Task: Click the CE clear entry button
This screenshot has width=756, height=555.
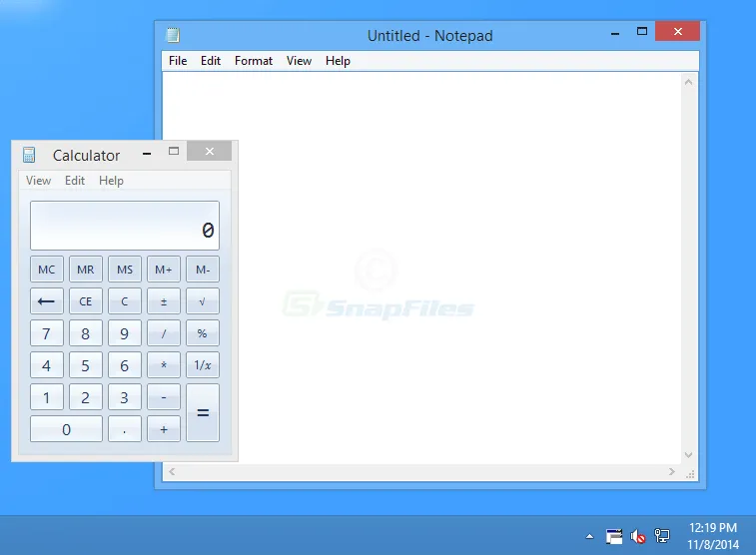Action: pos(86,301)
